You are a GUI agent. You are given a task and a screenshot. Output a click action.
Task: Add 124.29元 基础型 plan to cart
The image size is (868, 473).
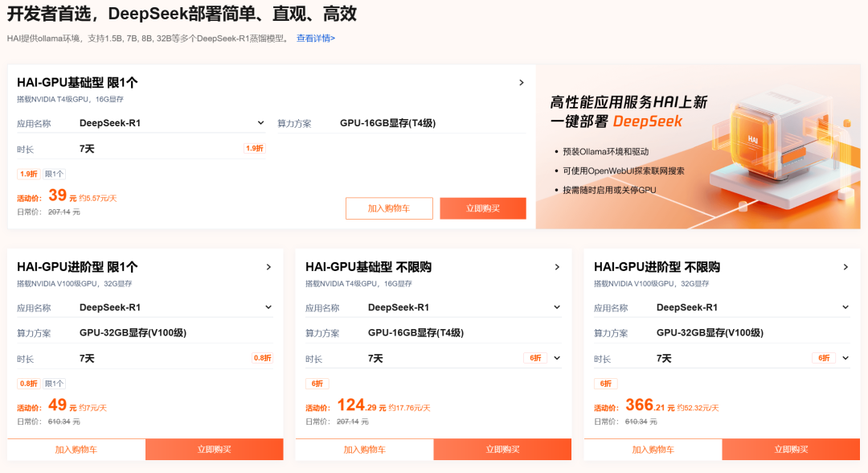point(365,450)
